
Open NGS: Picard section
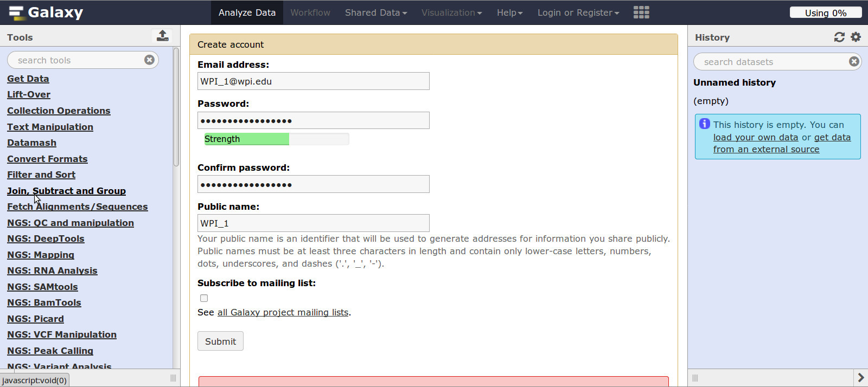click(35, 319)
